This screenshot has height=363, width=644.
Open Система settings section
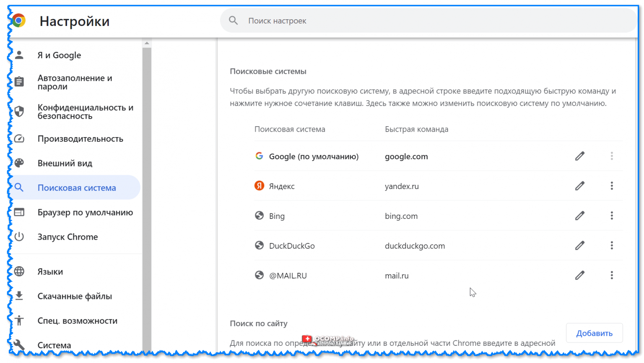tap(75, 345)
